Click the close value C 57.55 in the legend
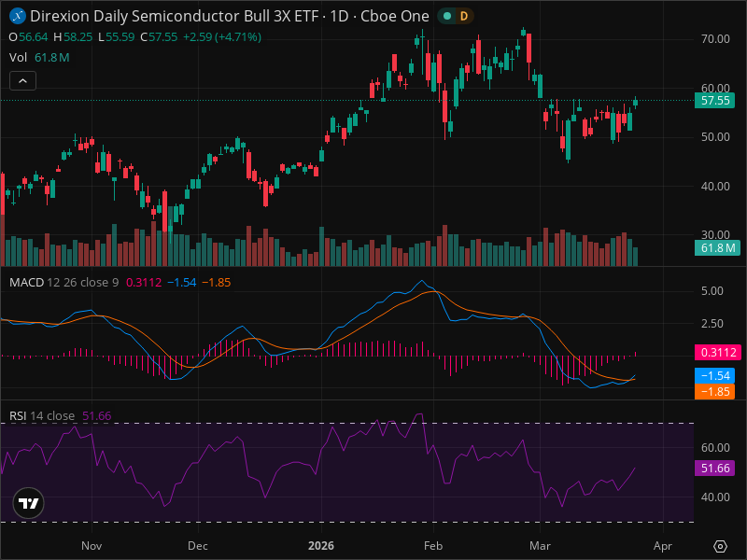Screen dimensions: 747x560 point(159,37)
